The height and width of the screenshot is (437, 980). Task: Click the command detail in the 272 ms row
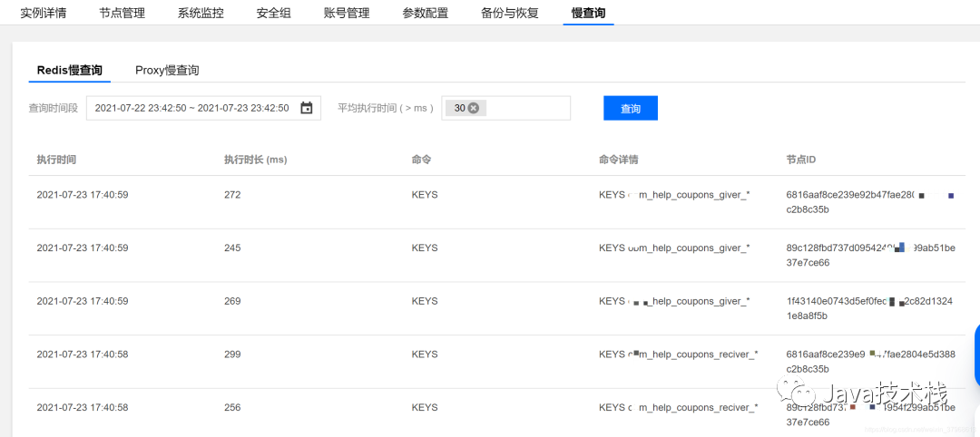[x=674, y=195]
